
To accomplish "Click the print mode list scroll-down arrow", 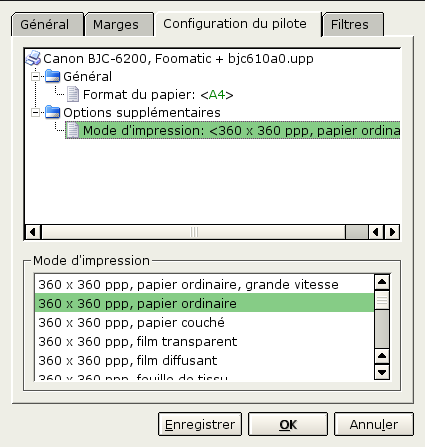I will tap(382, 372).
